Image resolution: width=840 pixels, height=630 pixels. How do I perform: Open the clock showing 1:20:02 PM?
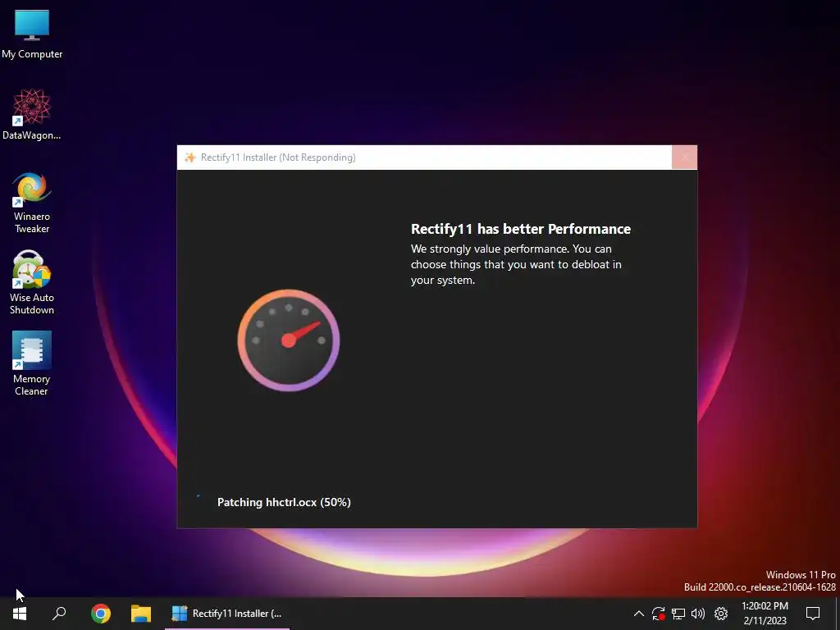pos(765,614)
